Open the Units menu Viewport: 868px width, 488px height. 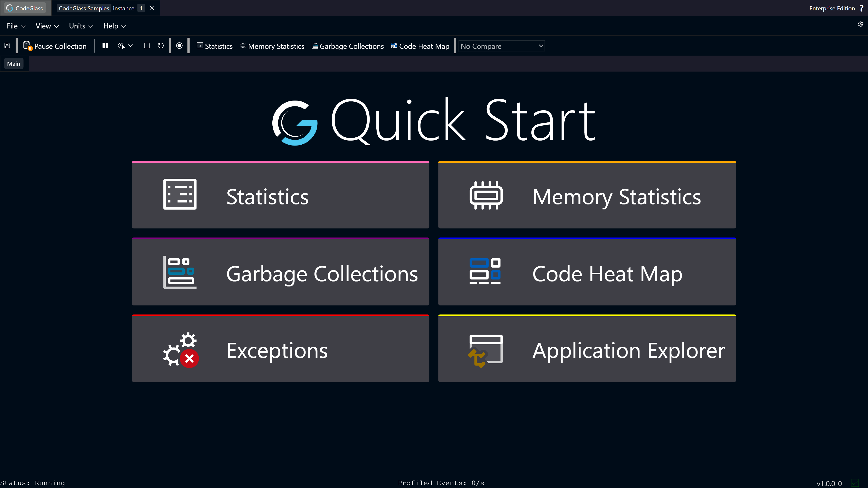click(x=81, y=26)
